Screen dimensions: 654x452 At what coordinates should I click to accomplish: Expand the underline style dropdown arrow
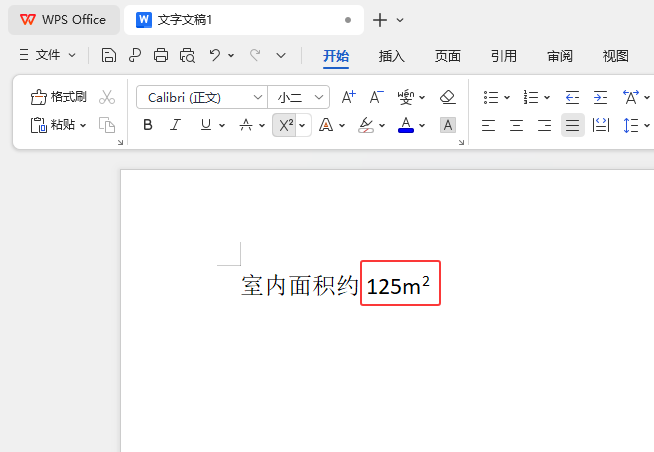[222, 125]
